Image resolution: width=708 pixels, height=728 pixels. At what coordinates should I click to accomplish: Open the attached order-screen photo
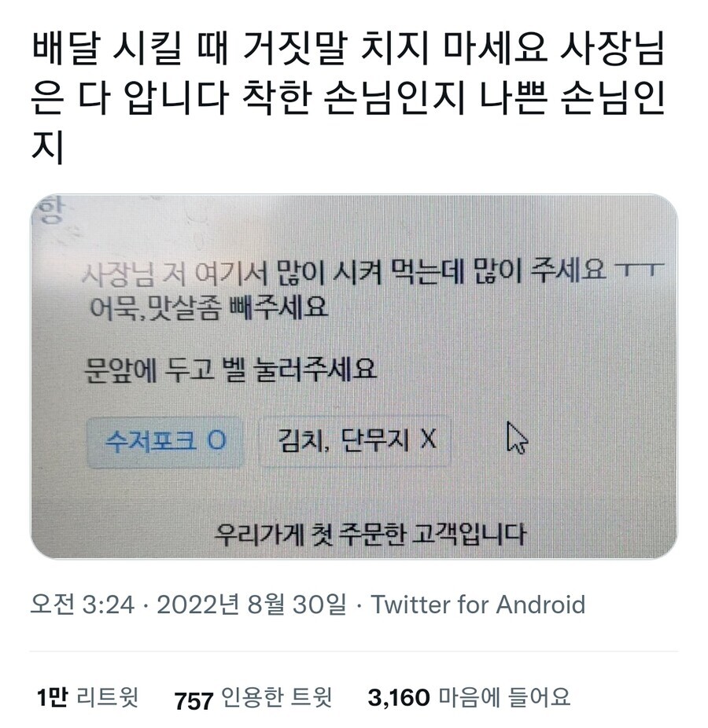[x=354, y=377]
